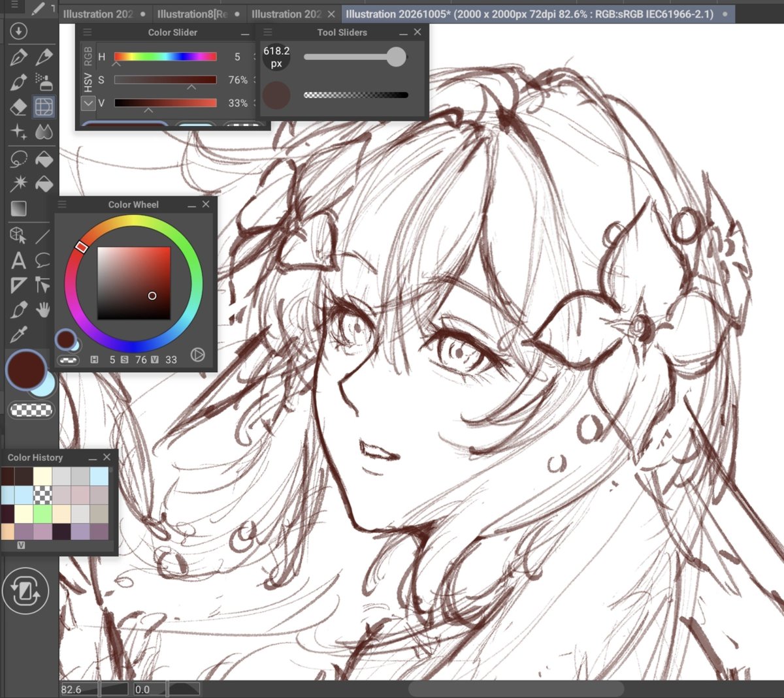Select the Balloon speech bubble tool

(x=44, y=261)
